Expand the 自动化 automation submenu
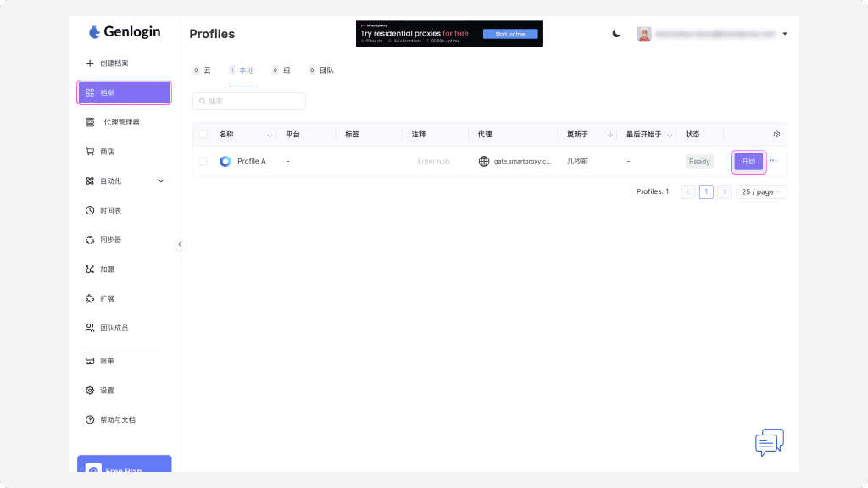The width and height of the screenshot is (868, 488). [x=161, y=180]
